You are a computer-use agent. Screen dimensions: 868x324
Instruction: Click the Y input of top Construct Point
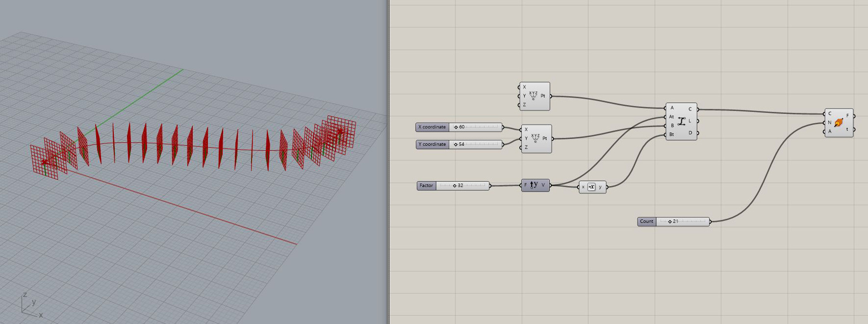pos(524,96)
